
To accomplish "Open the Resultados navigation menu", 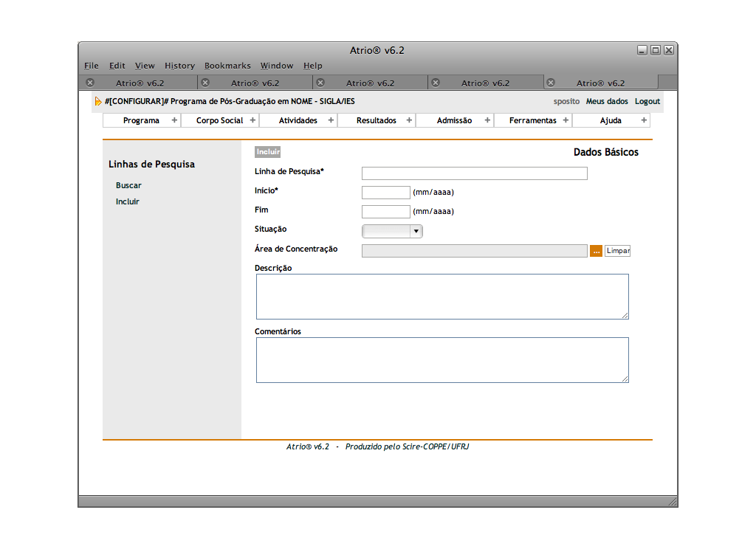I will coord(376,120).
